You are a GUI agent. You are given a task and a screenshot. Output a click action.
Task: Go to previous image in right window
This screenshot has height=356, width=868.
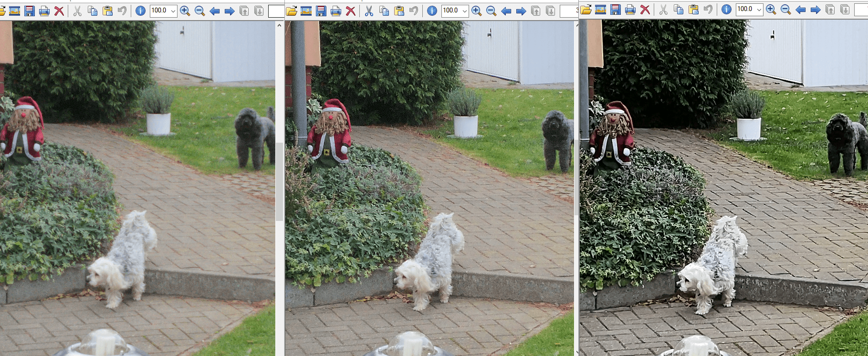[x=801, y=10]
